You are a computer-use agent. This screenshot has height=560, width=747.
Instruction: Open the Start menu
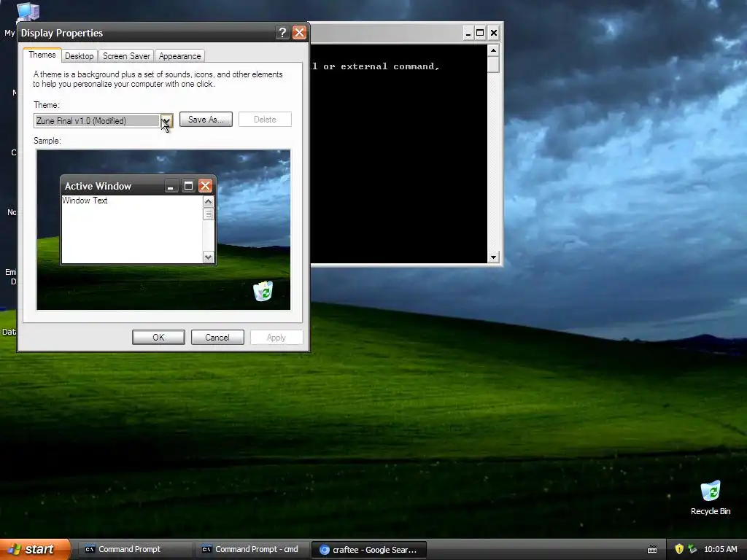click(35, 549)
